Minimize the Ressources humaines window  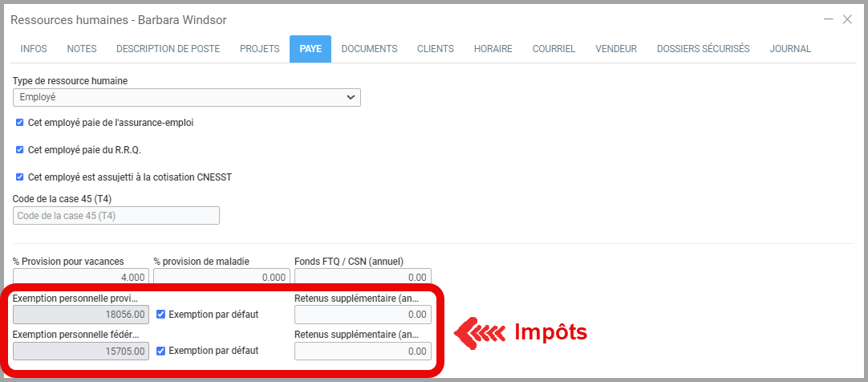pos(828,19)
